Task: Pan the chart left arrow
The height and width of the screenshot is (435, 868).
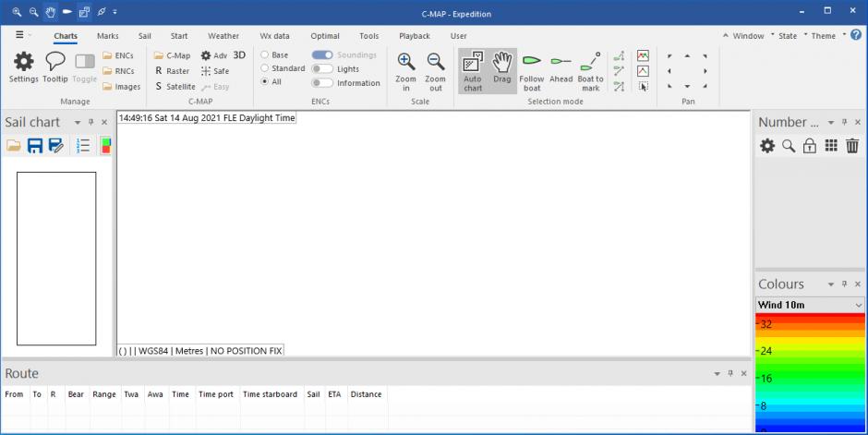Action: click(x=669, y=71)
